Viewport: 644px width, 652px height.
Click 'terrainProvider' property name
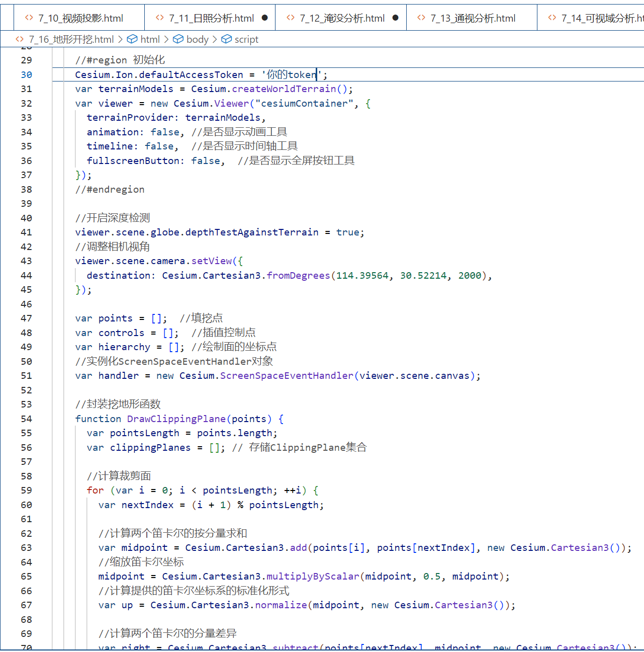point(130,117)
